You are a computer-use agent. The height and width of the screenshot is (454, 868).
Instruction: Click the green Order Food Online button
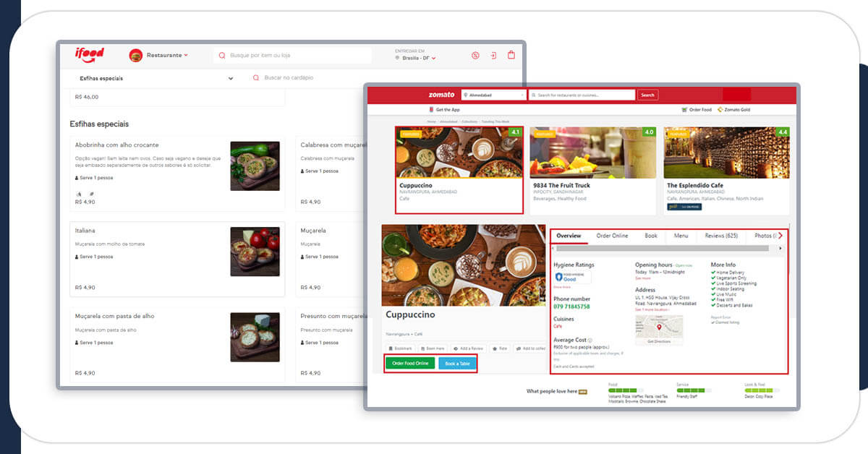(x=410, y=363)
